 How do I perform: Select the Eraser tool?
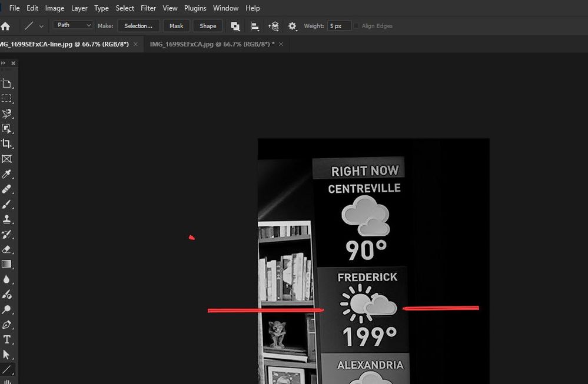click(x=8, y=249)
